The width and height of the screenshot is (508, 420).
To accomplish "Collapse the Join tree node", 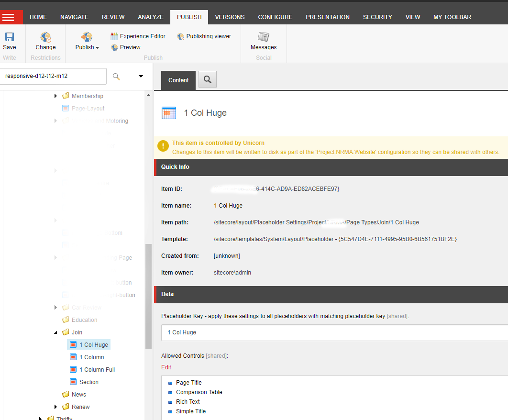I will (x=55, y=332).
